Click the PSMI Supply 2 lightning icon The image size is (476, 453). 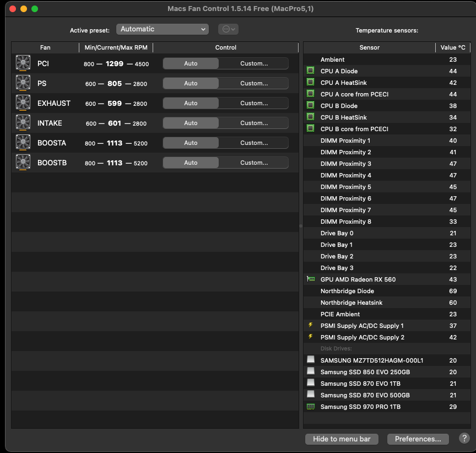[310, 336]
